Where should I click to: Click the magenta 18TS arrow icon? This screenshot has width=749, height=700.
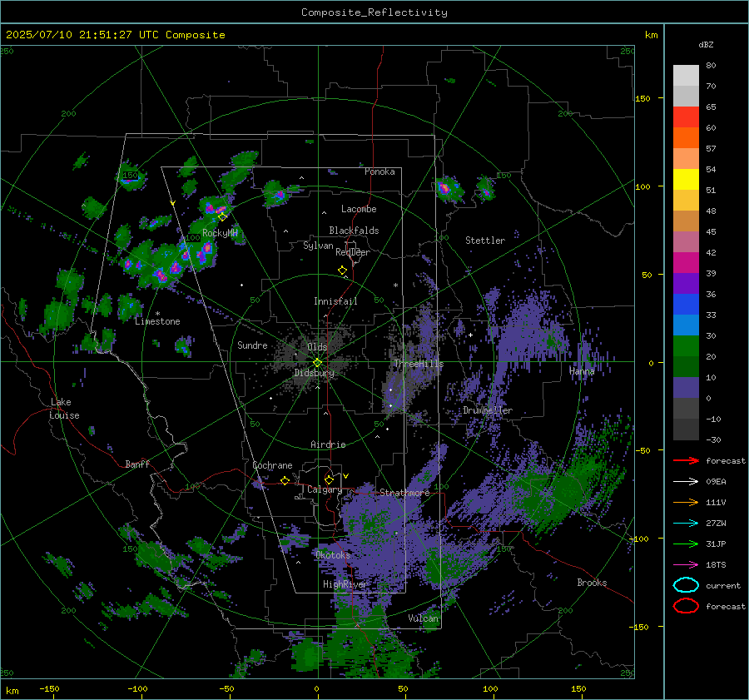pos(686,565)
